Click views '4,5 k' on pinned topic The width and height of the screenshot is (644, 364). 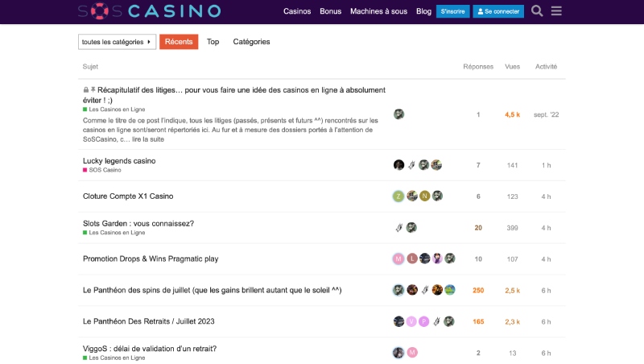click(512, 114)
